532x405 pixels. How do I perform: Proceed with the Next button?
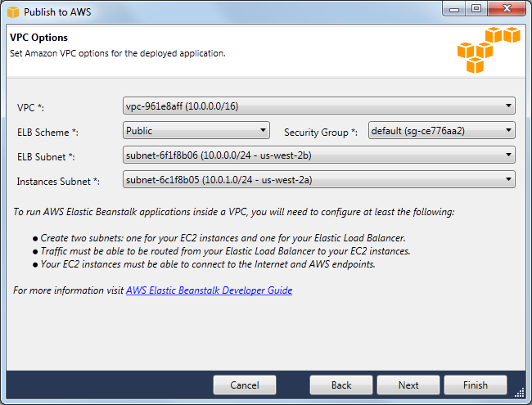coord(408,385)
